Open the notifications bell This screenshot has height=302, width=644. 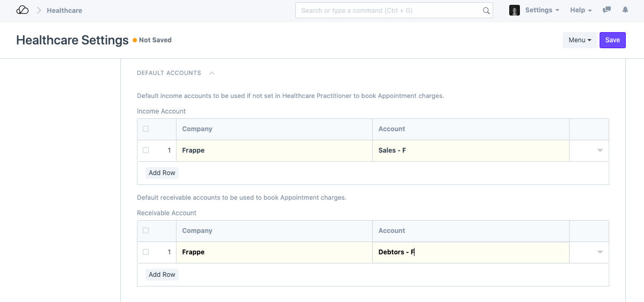625,10
